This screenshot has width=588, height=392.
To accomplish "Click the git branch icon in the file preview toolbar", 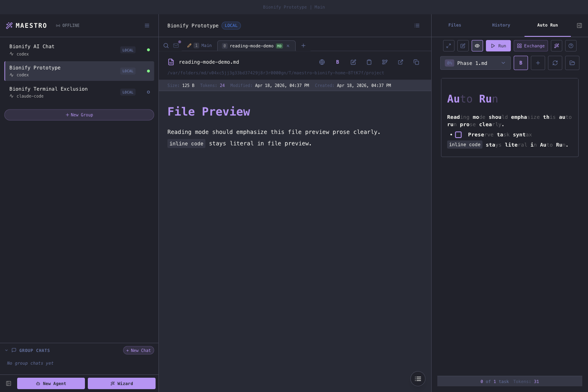I will [385, 62].
